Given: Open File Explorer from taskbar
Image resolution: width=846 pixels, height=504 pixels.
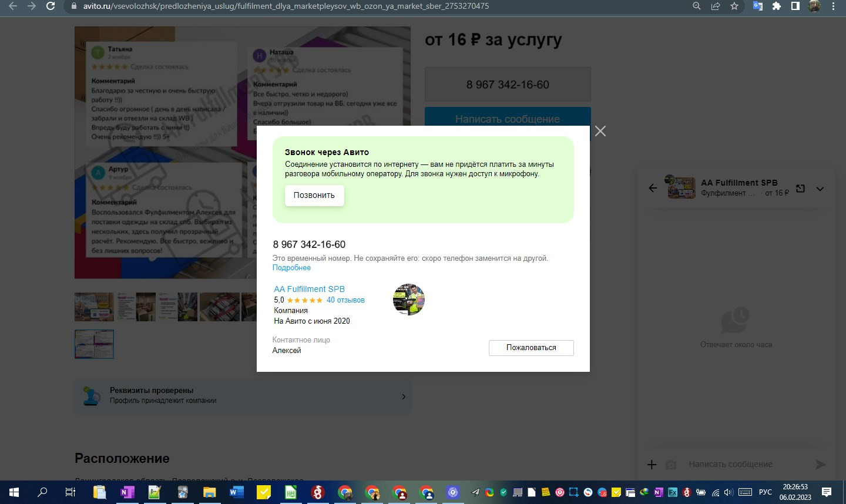Looking at the screenshot, I should [x=209, y=492].
